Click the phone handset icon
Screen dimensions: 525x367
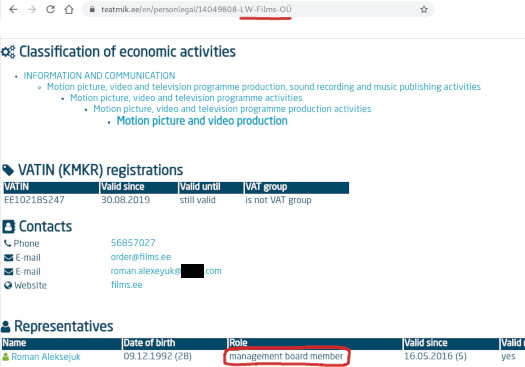coord(7,243)
